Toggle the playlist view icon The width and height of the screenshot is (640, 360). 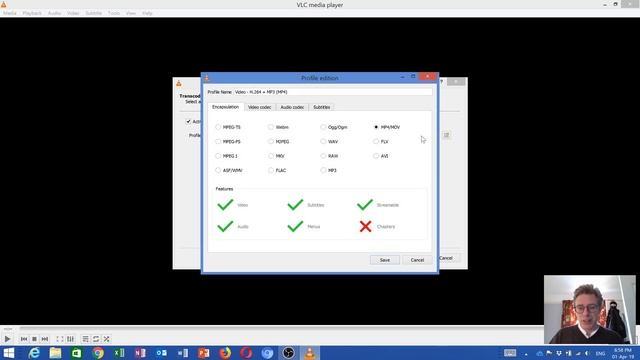pyautogui.click(x=85, y=339)
